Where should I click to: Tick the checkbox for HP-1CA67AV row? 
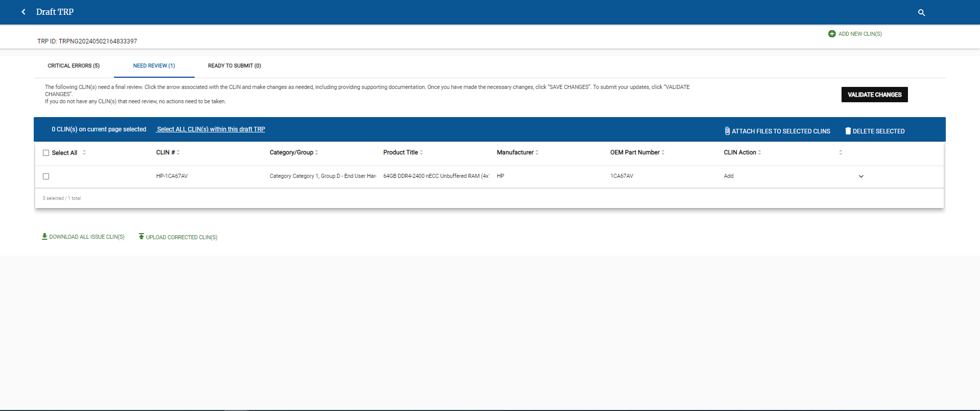pos(46,176)
